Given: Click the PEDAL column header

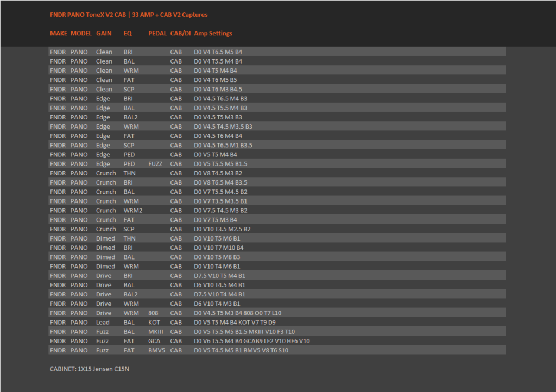Looking at the screenshot, I should click(x=157, y=33).
